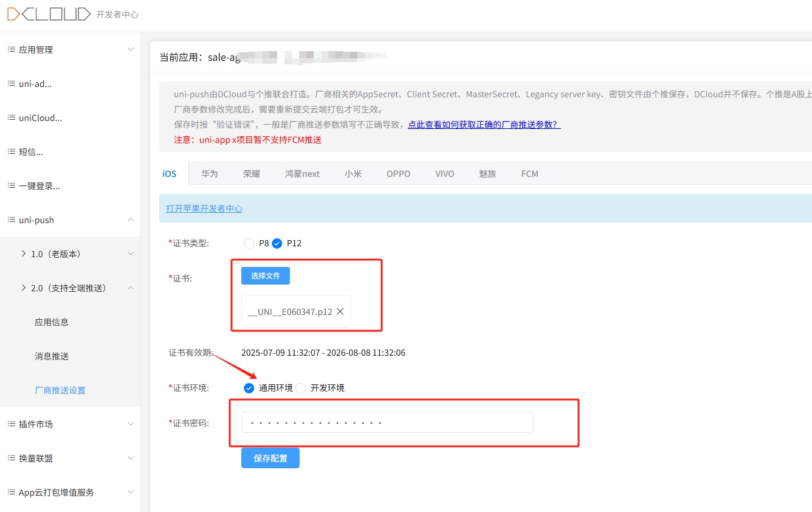Expand the 换量联盟 menu chevron
Viewport: 812px width, 512px height.
click(x=131, y=458)
